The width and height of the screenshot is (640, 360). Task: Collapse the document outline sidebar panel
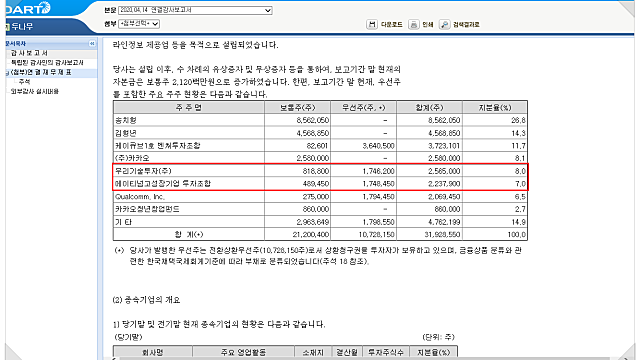coord(92,43)
